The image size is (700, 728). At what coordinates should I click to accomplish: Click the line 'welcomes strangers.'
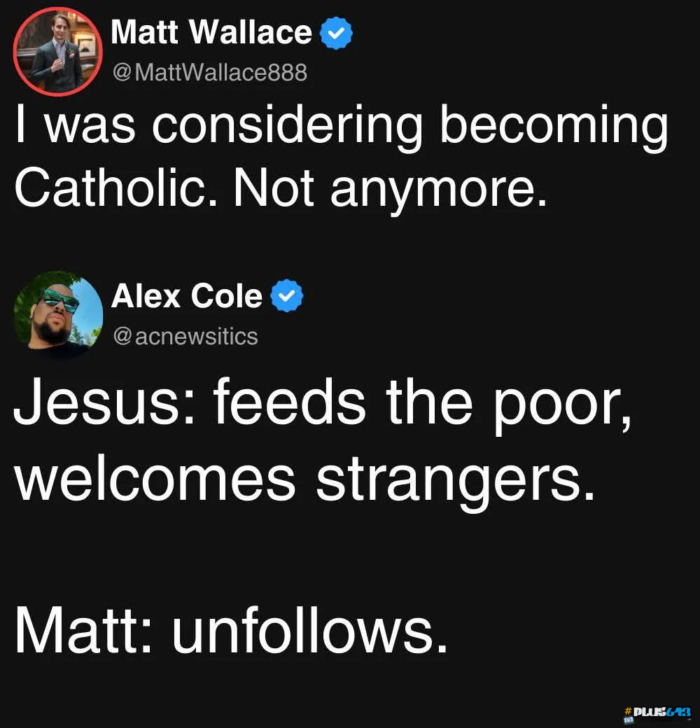305,479
